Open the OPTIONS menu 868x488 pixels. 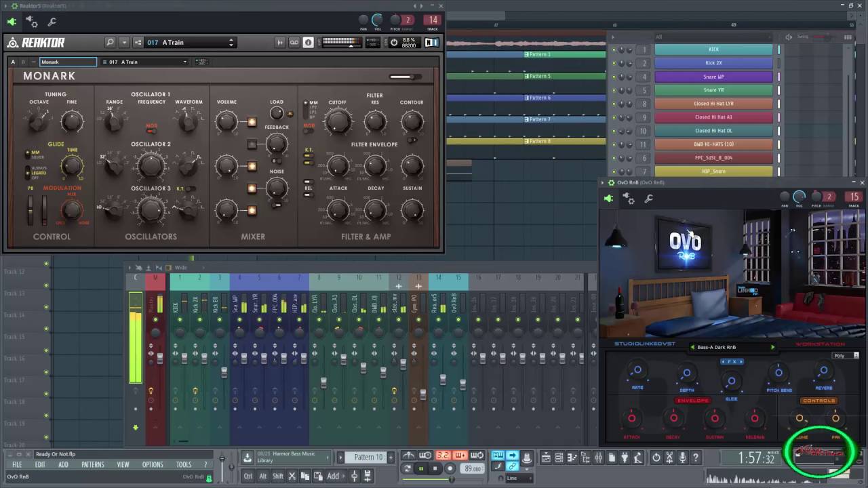coord(153,465)
